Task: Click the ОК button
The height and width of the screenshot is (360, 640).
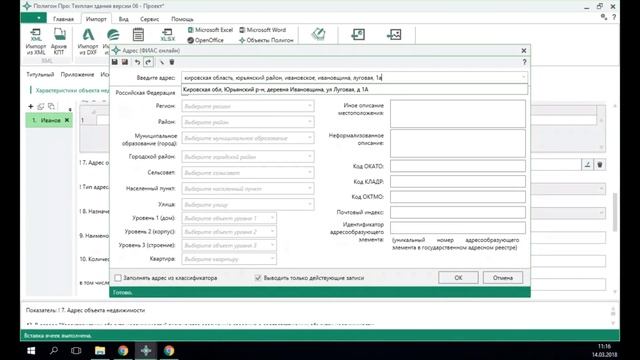Action: coord(458,278)
